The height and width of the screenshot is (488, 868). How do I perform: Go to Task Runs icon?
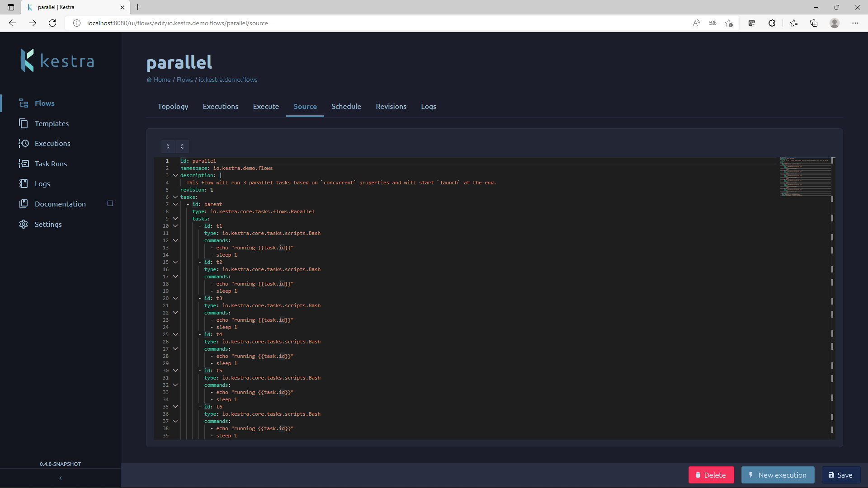pos(24,164)
